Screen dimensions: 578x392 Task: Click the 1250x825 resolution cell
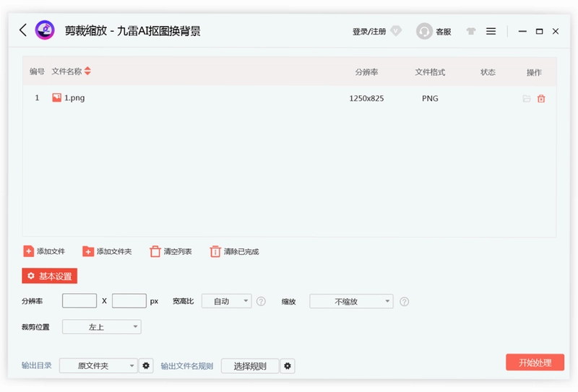click(x=366, y=98)
